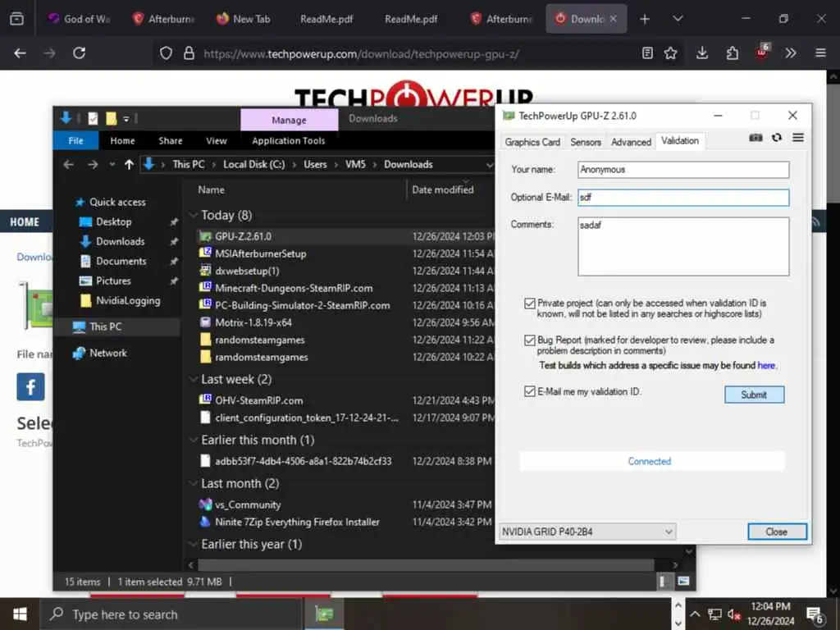Click HOME on TechPowerUp site nav
Viewport: 840px width, 630px height.
[25, 221]
